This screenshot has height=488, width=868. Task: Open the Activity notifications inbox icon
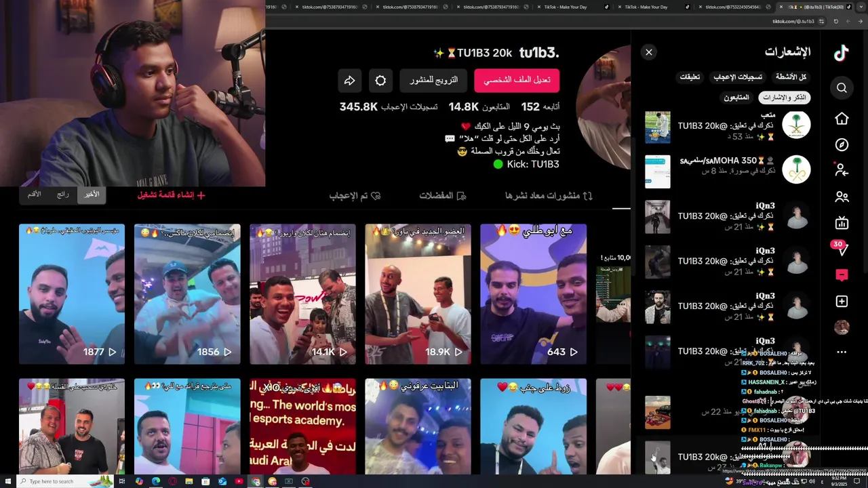click(842, 275)
